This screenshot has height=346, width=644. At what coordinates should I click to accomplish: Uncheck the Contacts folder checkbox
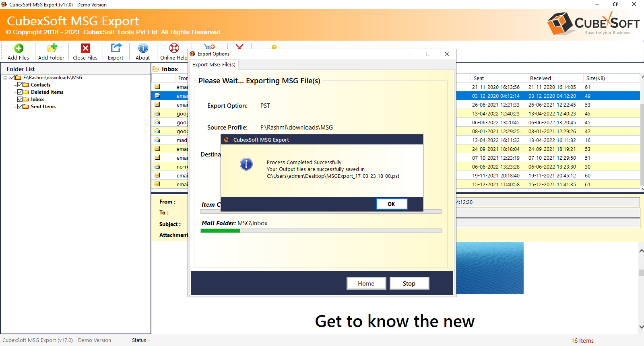pyautogui.click(x=20, y=85)
